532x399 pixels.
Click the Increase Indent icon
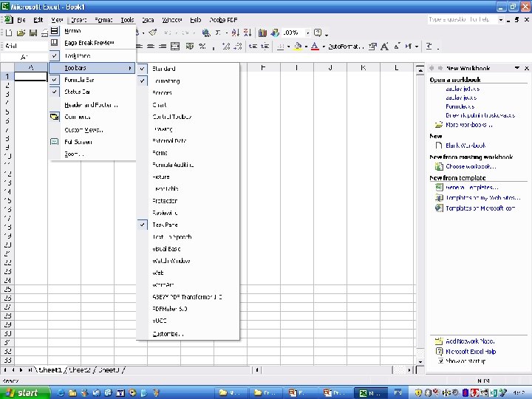265,47
